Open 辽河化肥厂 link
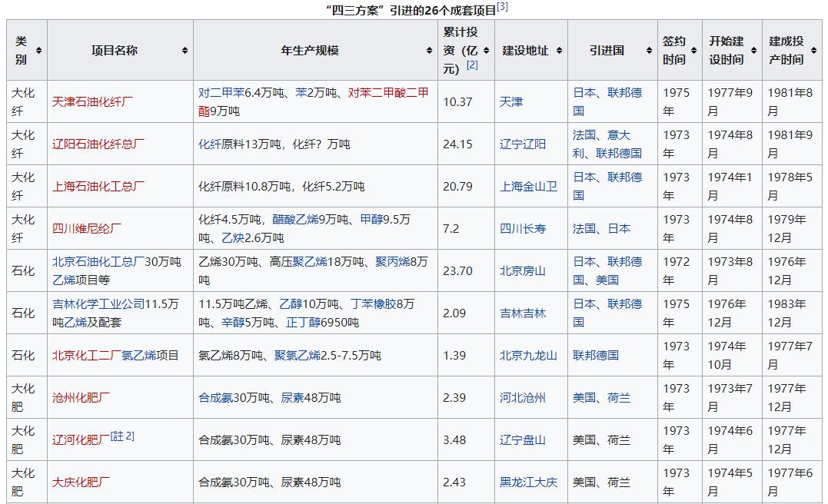Viewport: 828px width, 504px height. (x=81, y=439)
